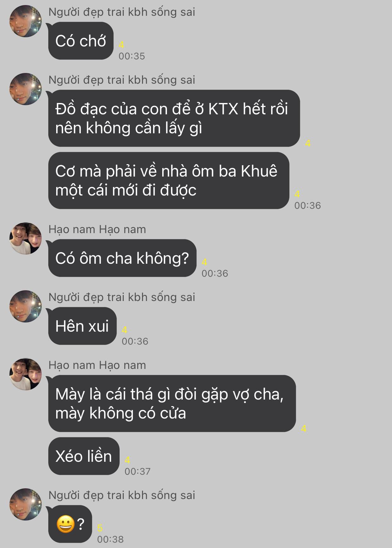Select the "Có ôm cha không?" bubble

122,258
